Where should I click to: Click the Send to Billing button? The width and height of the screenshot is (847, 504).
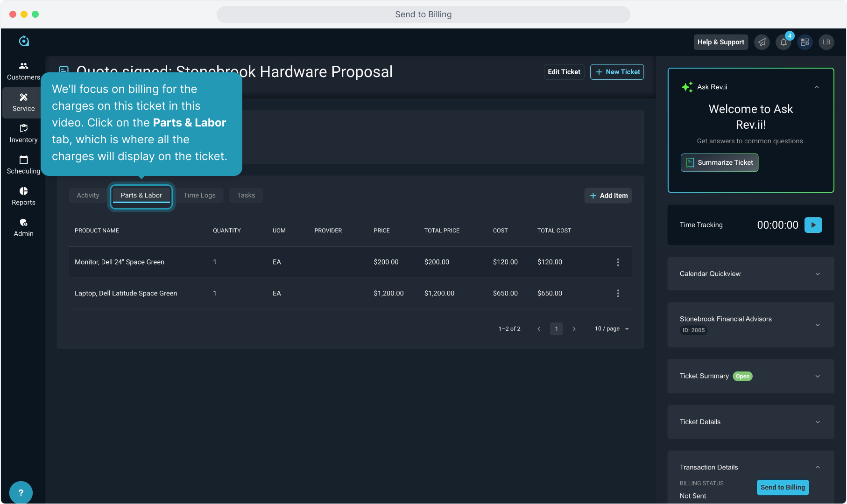click(783, 487)
